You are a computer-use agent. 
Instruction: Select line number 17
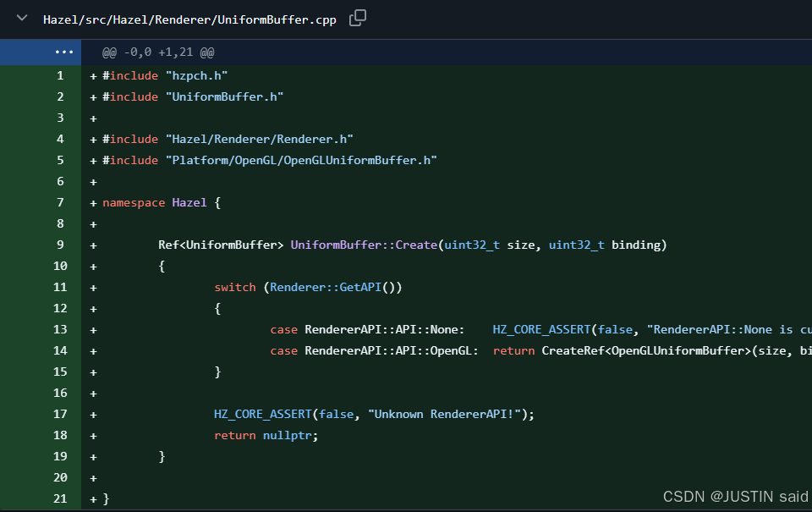(x=60, y=414)
